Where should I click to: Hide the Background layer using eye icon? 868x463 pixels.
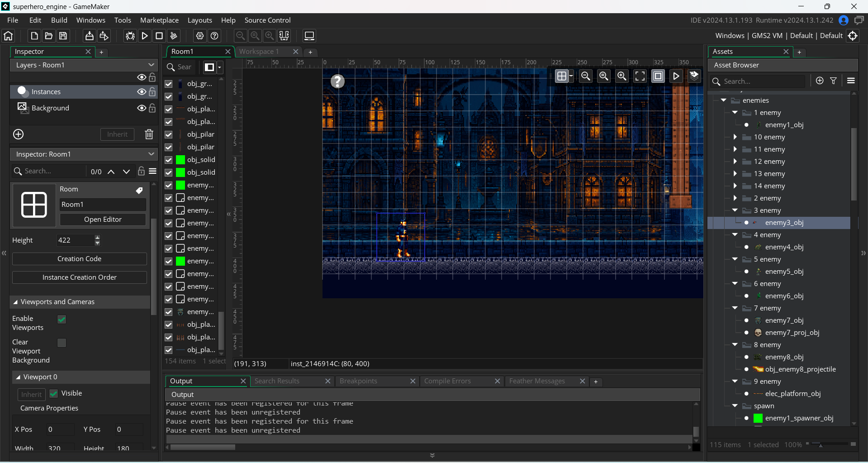[x=142, y=108]
